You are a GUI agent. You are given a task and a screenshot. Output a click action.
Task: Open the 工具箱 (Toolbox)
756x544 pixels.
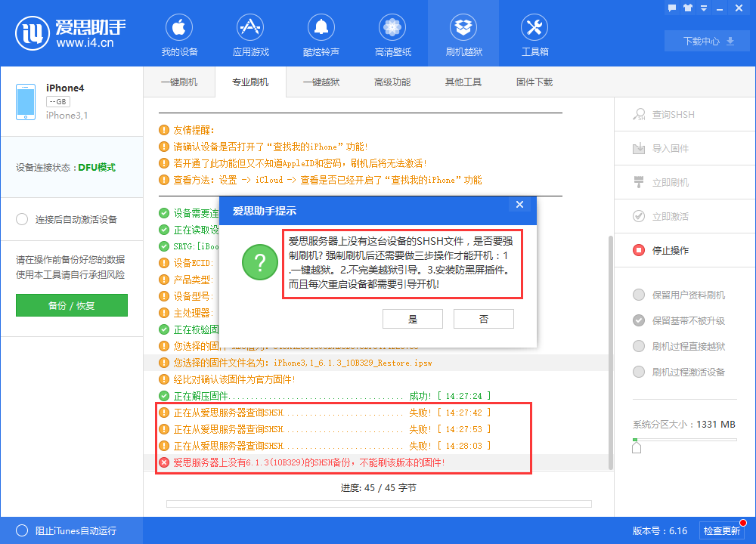click(x=534, y=34)
